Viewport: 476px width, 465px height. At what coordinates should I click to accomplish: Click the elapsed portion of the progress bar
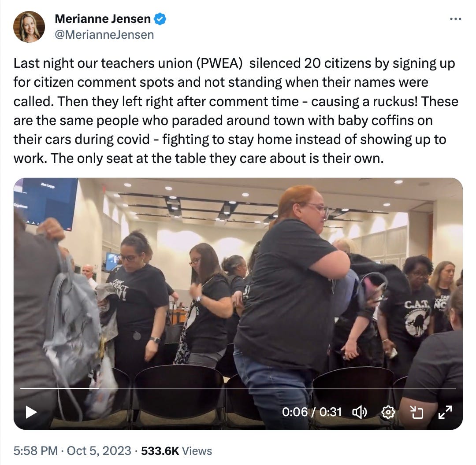pyautogui.click(x=59, y=388)
